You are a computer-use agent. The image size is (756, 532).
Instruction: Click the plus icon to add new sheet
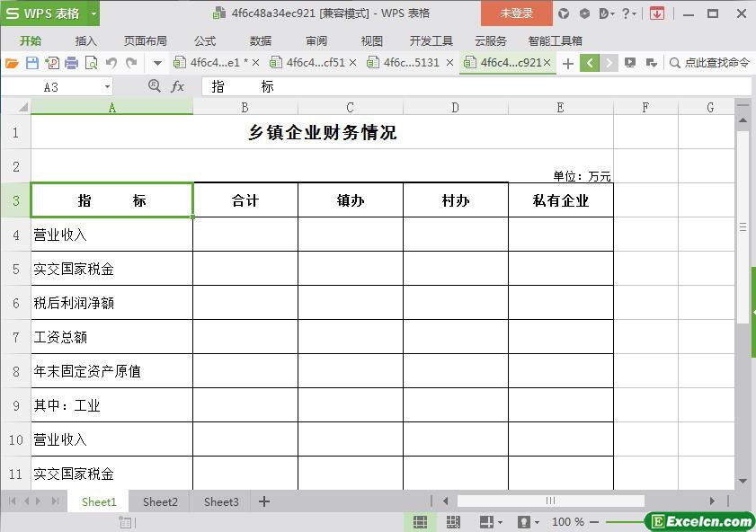pos(263,501)
